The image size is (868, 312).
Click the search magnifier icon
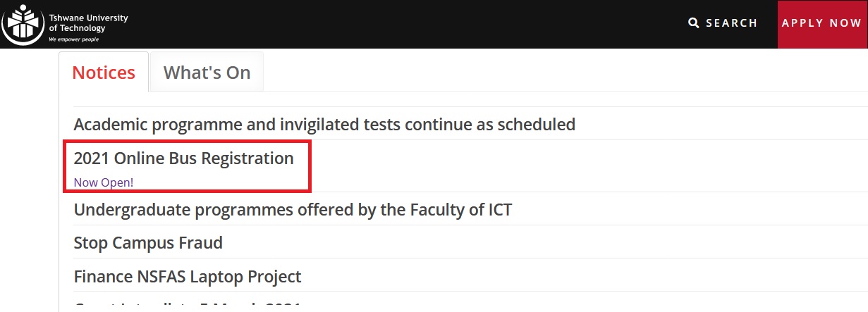click(694, 23)
